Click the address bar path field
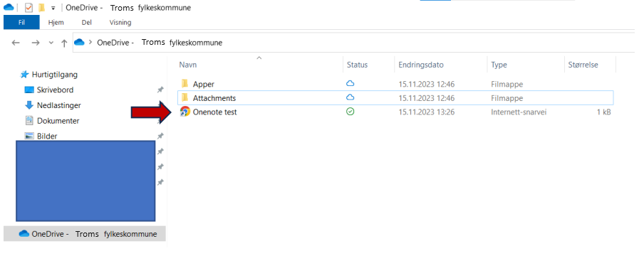Image resolution: width=644 pixels, height=256 pixels. 353,42
